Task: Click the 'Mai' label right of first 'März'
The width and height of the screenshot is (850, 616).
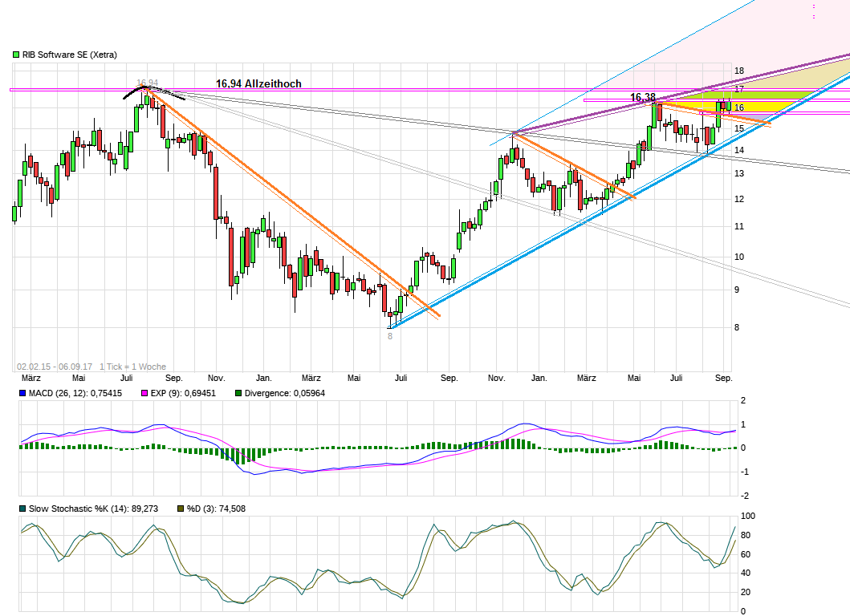Action: (79, 378)
